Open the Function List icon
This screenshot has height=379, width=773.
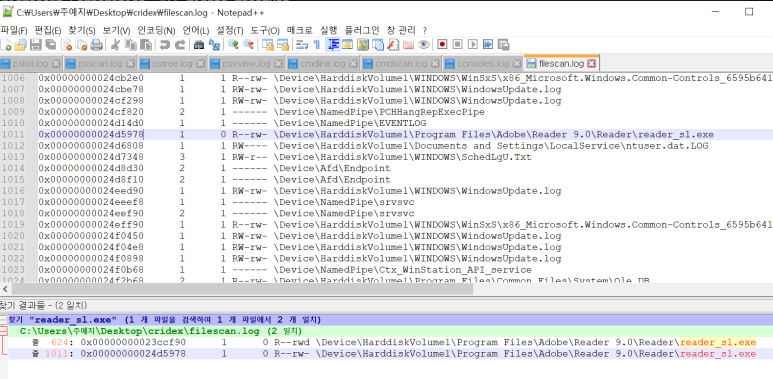coord(393,45)
